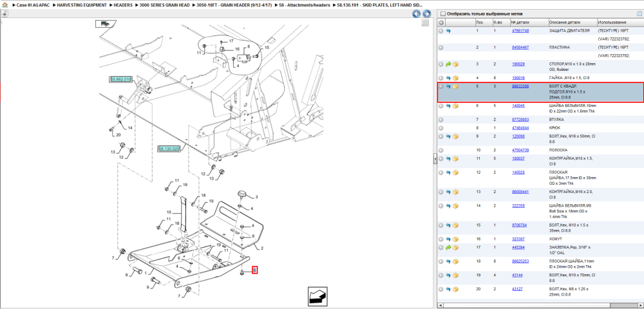
Task: Click the blue arrow icon for part 43144
Action: point(448,276)
